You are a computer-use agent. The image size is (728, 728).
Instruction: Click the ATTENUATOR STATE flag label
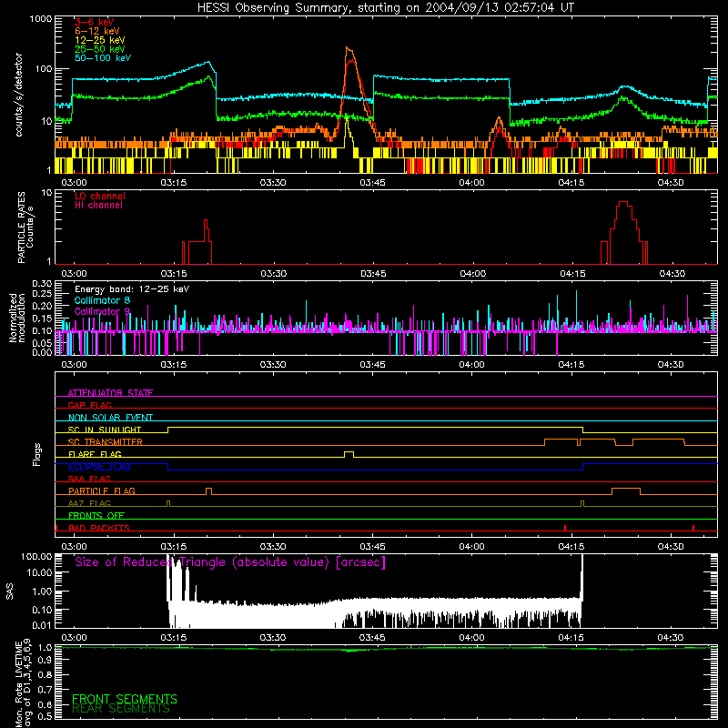[x=110, y=393]
